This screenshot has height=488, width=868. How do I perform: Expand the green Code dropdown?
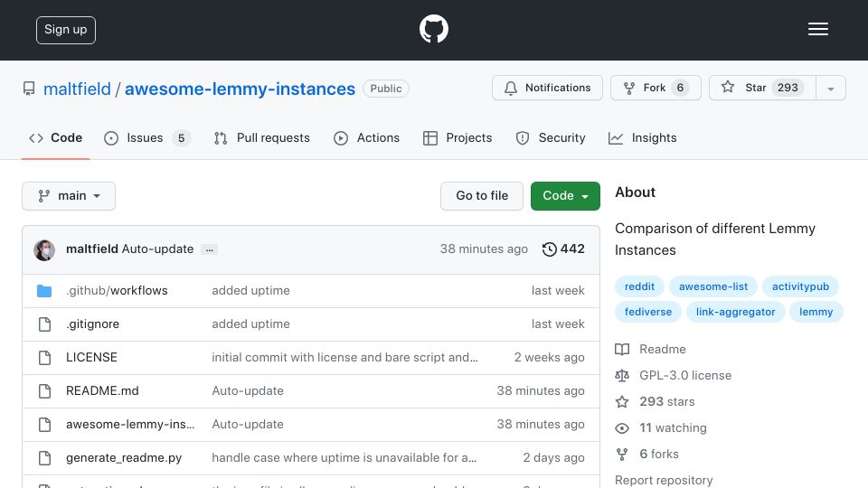click(x=565, y=196)
